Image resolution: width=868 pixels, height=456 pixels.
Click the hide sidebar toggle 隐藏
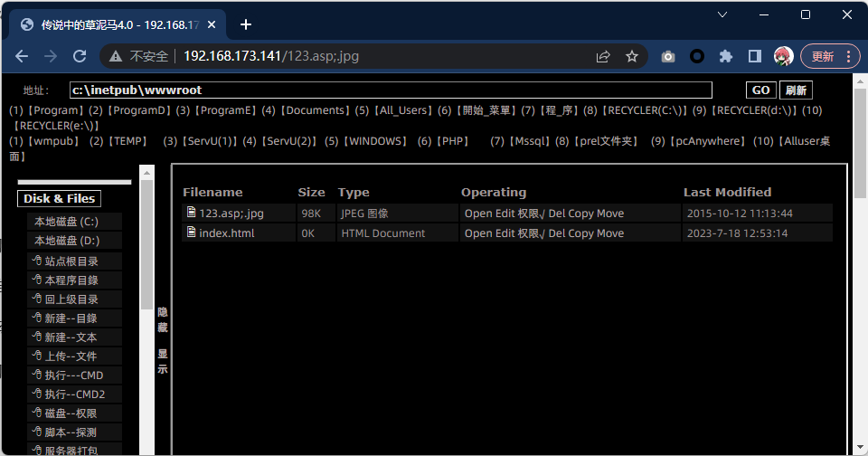point(163,319)
